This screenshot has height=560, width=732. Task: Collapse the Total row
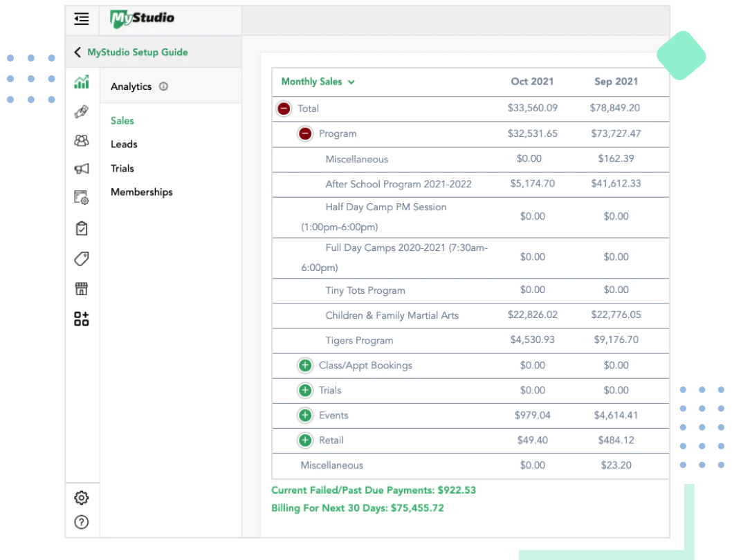point(284,109)
